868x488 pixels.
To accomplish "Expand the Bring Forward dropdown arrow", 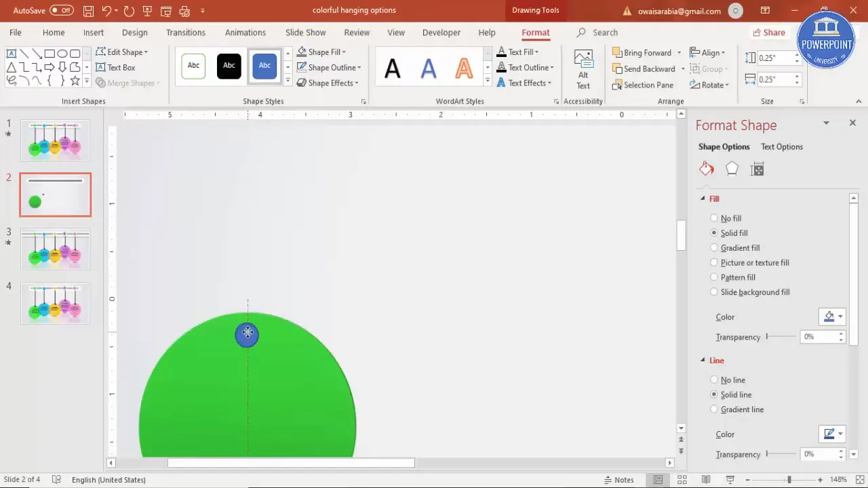I will [x=679, y=53].
